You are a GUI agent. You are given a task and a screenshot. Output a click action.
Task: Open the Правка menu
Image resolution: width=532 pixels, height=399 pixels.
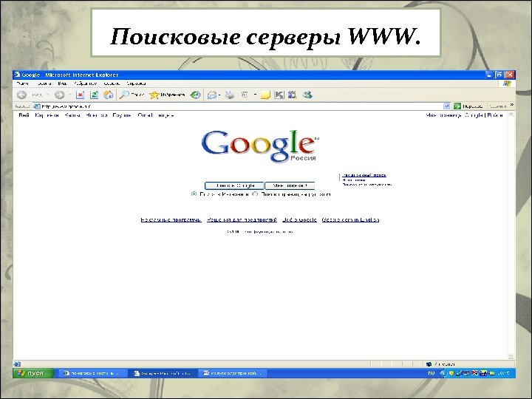click(44, 83)
